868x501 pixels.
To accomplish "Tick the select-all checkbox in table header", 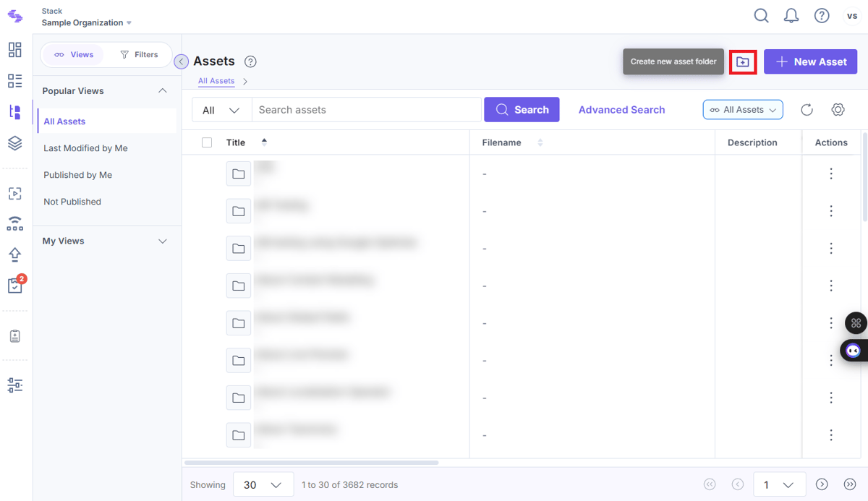I will (207, 142).
